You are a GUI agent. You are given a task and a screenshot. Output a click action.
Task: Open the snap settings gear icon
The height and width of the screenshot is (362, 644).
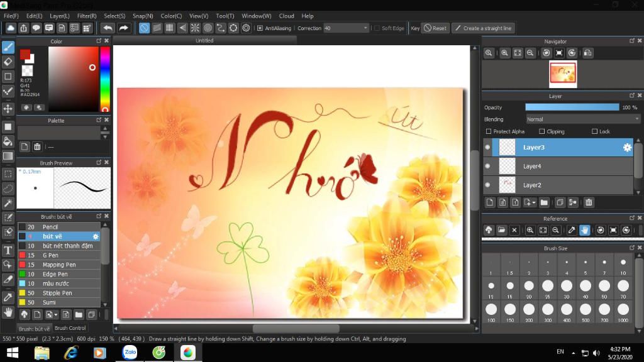pyautogui.click(x=246, y=28)
